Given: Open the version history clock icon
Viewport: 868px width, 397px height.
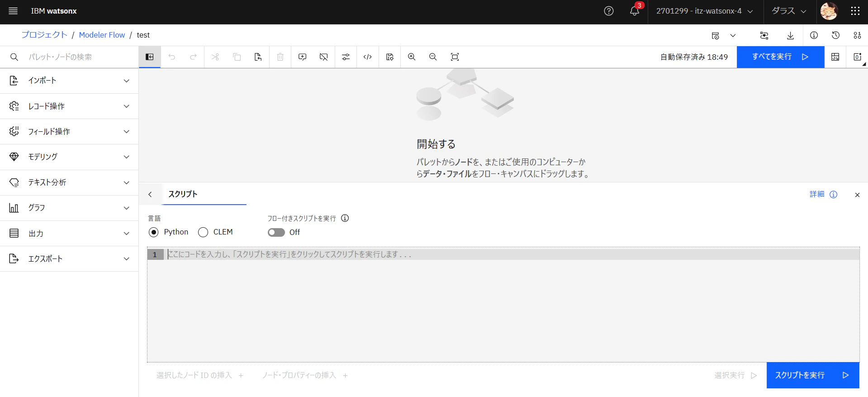Looking at the screenshot, I should pyautogui.click(x=836, y=35).
